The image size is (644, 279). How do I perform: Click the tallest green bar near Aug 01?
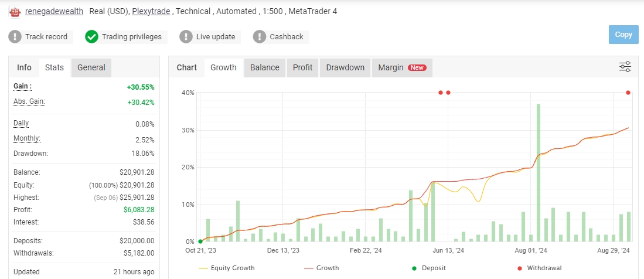coord(538,172)
